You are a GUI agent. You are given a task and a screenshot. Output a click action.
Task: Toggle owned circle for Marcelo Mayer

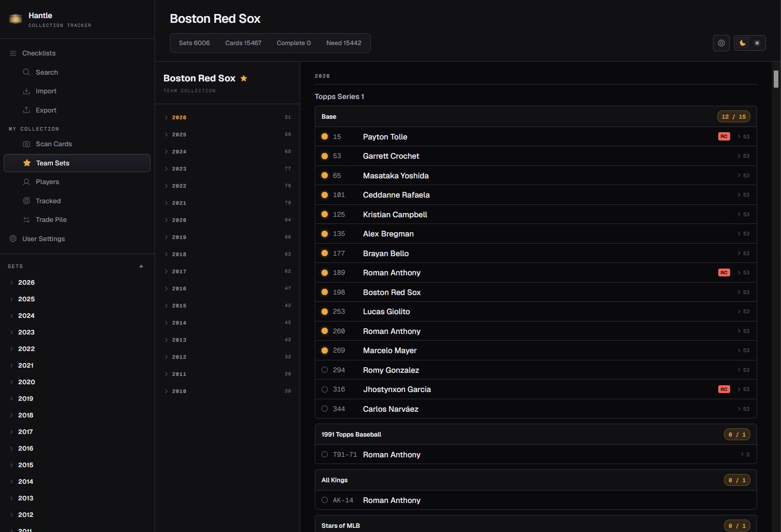click(x=325, y=351)
